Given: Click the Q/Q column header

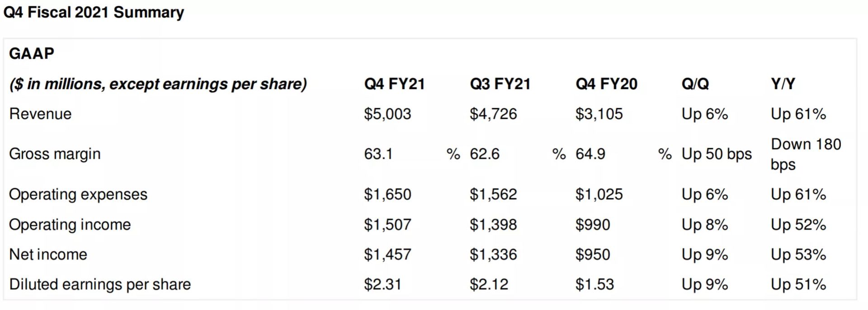Looking at the screenshot, I should [x=695, y=84].
